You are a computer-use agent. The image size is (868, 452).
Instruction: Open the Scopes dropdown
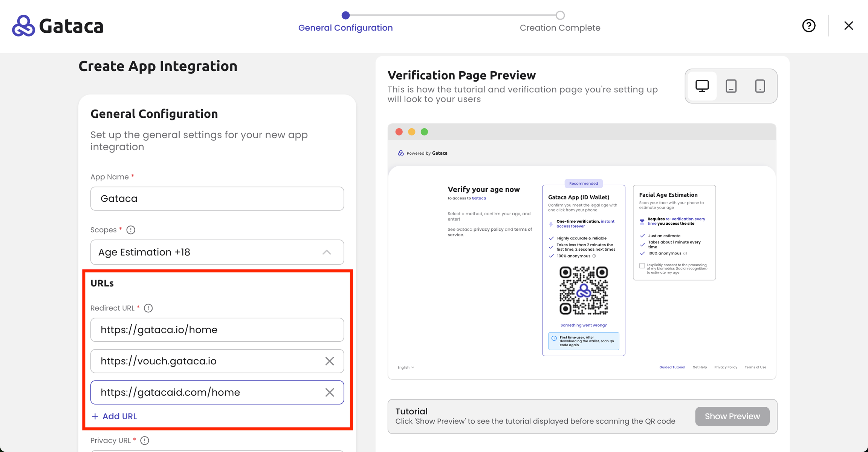pyautogui.click(x=217, y=252)
